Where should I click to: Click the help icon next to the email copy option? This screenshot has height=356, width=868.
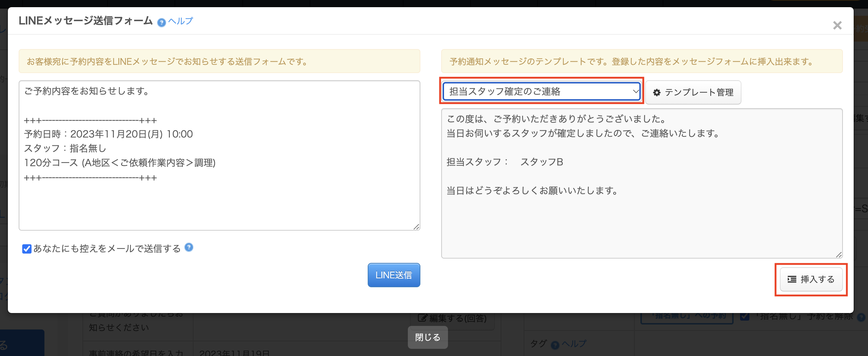[x=189, y=247]
